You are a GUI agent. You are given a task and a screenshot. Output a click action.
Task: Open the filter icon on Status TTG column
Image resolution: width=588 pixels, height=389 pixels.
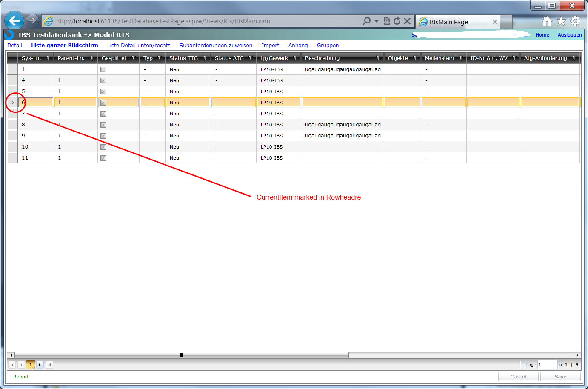pos(205,58)
